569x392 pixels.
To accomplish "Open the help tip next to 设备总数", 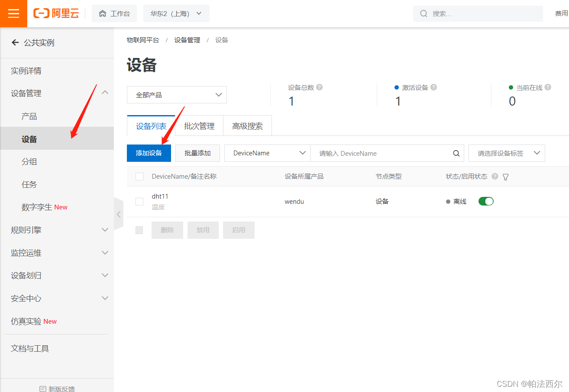I will [x=319, y=87].
